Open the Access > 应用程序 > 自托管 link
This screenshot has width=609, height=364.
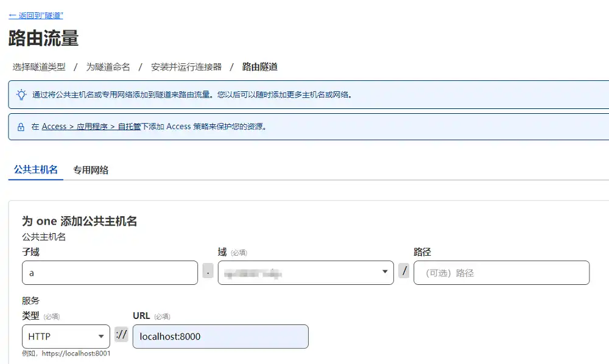[91, 127]
